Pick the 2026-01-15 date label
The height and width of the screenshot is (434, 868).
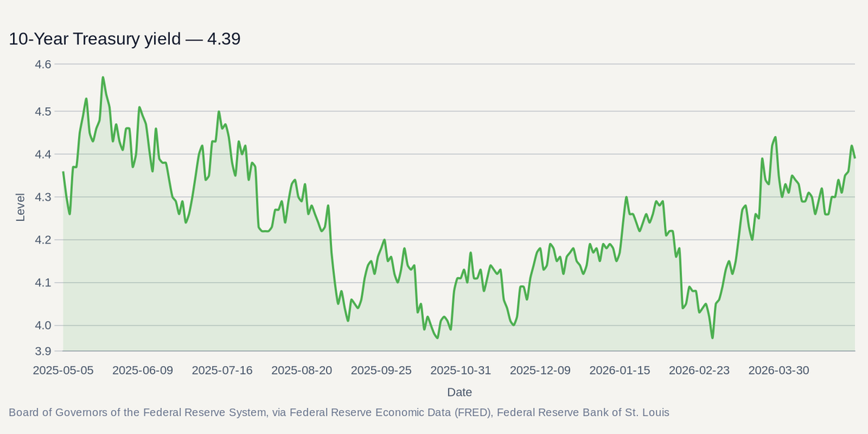pyautogui.click(x=620, y=370)
